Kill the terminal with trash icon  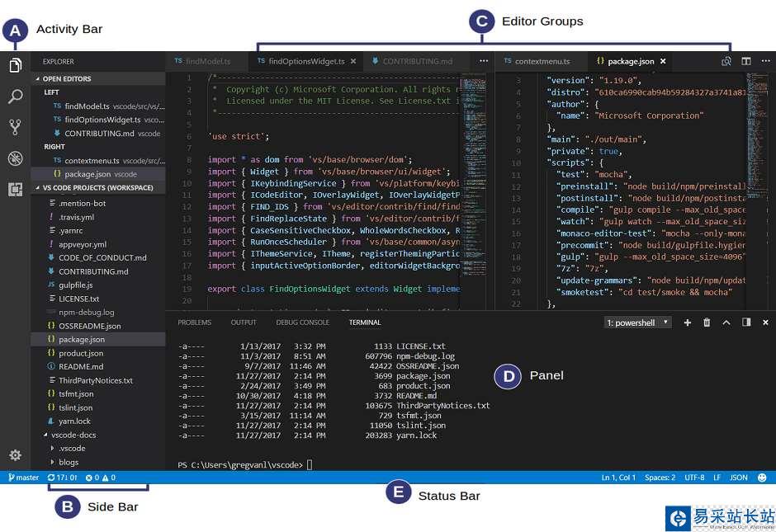coord(707,322)
